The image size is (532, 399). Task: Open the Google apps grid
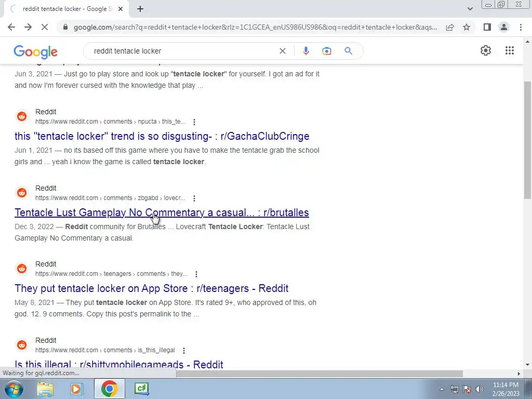(x=509, y=50)
